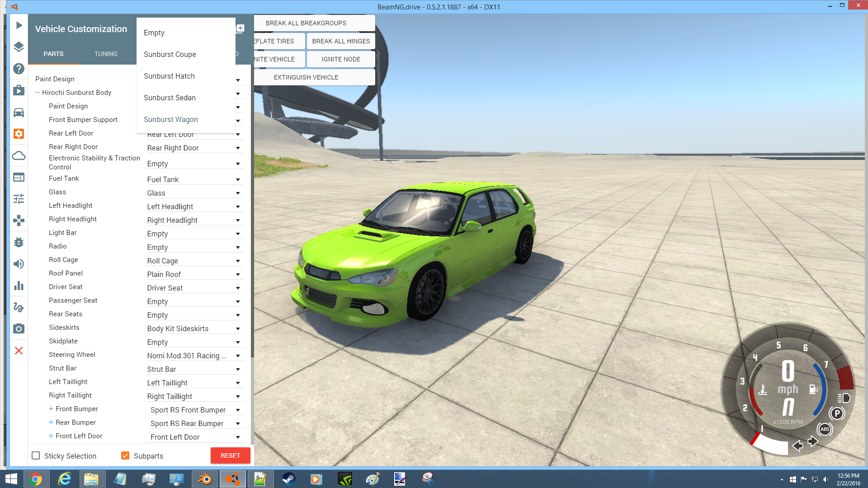Click the play icon in the sidebar
The height and width of the screenshot is (488, 868).
[x=19, y=25]
